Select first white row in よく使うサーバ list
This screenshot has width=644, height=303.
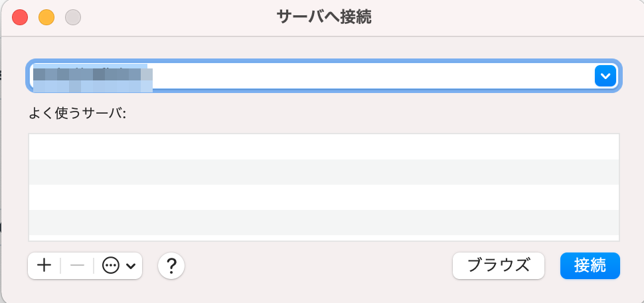click(x=324, y=147)
